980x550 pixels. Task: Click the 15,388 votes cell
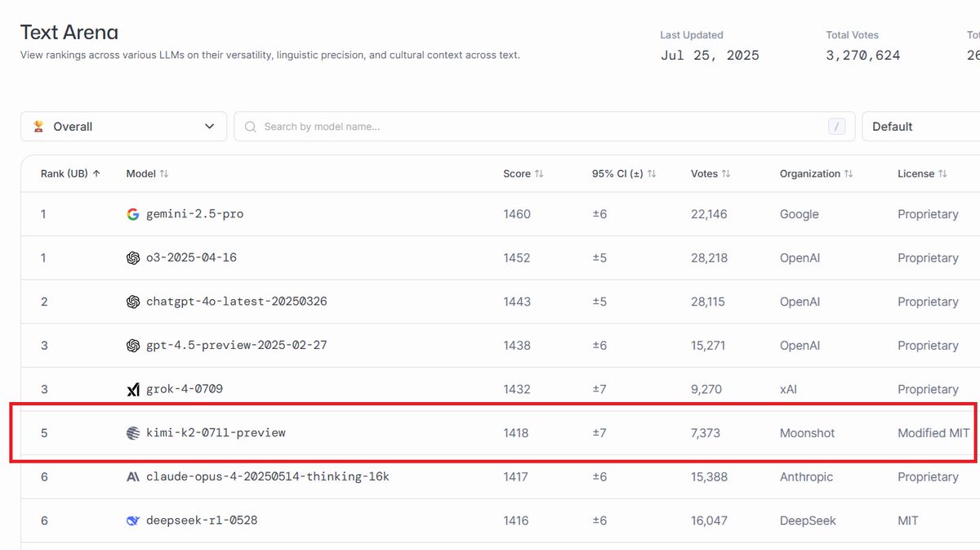(x=709, y=476)
